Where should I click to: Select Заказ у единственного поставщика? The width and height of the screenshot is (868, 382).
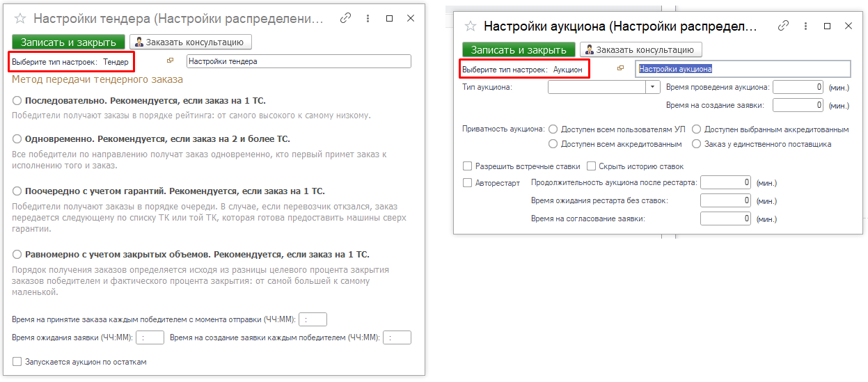pyautogui.click(x=697, y=144)
